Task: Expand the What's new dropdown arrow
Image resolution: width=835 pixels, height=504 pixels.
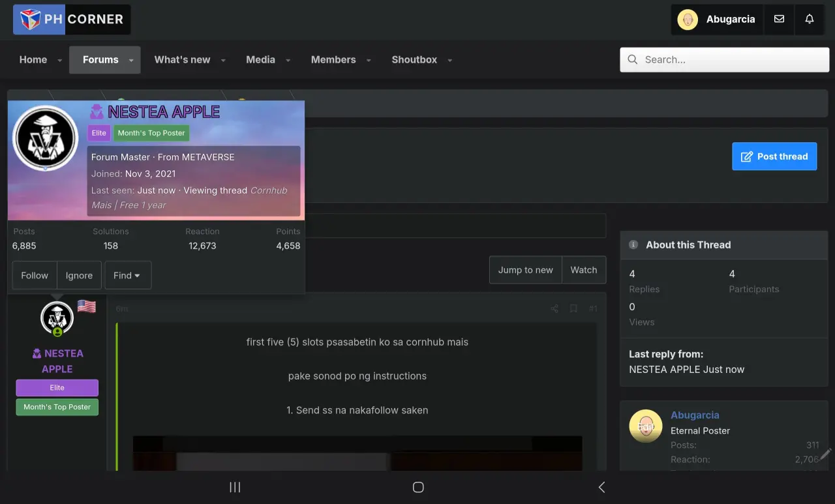Action: click(223, 60)
